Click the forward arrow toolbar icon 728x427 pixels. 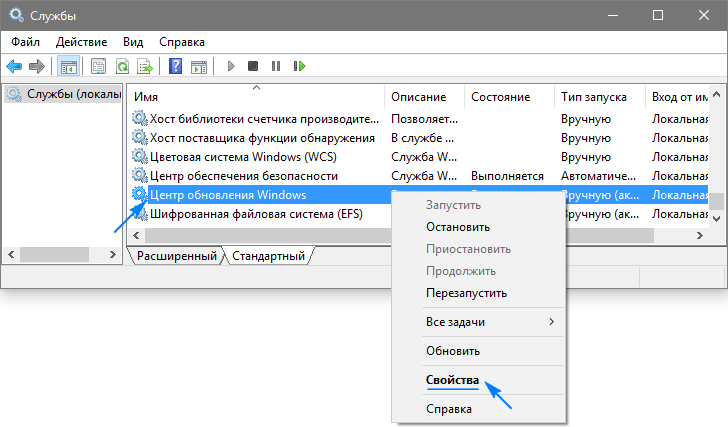pos(37,67)
